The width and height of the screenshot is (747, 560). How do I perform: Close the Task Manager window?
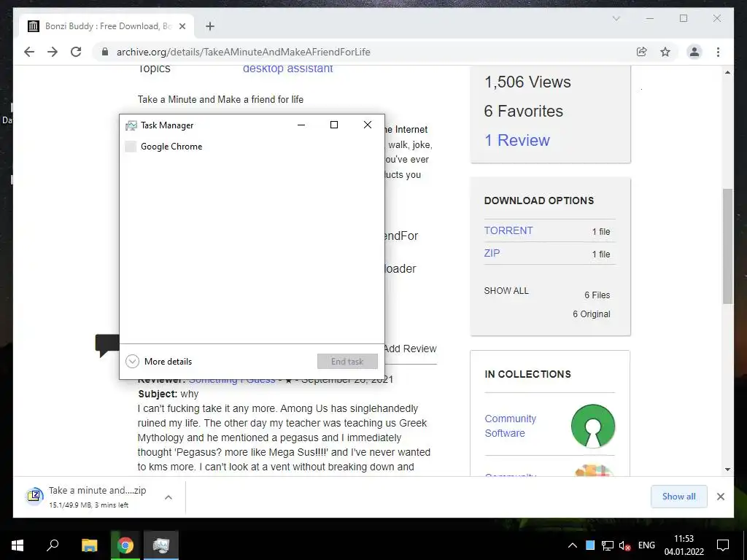(x=368, y=125)
